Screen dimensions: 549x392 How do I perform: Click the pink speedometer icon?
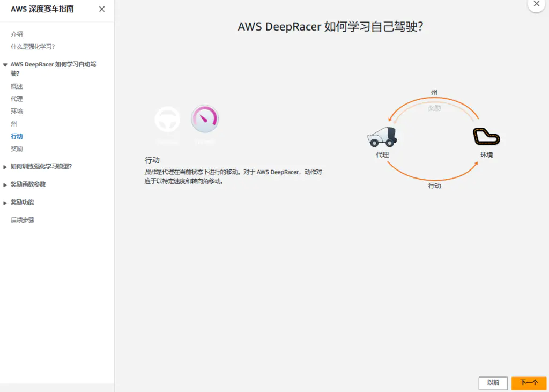[x=205, y=119]
